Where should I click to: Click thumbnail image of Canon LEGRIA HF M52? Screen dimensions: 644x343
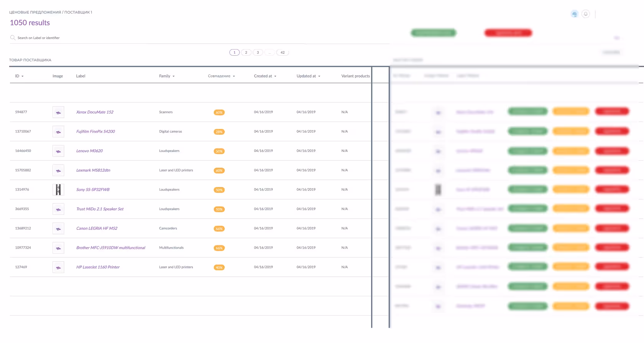[x=58, y=228]
